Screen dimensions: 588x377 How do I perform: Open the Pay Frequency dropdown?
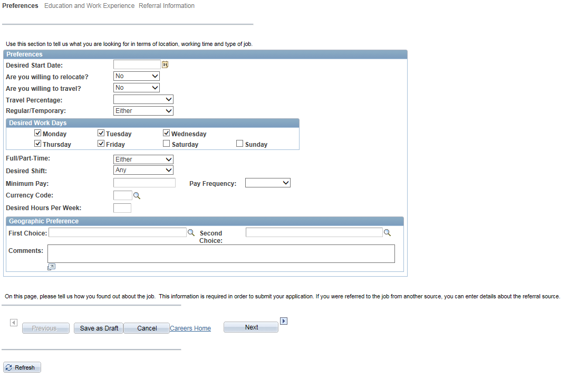click(268, 183)
